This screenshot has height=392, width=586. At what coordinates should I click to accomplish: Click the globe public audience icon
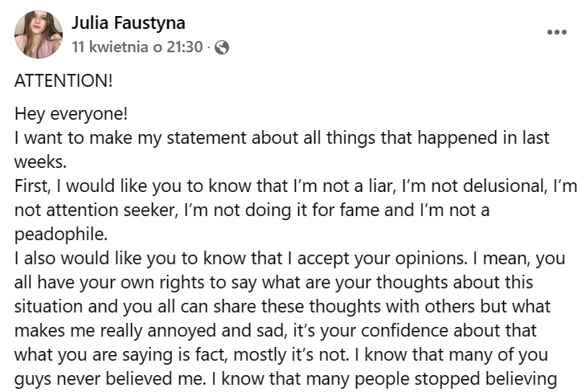[x=222, y=47]
